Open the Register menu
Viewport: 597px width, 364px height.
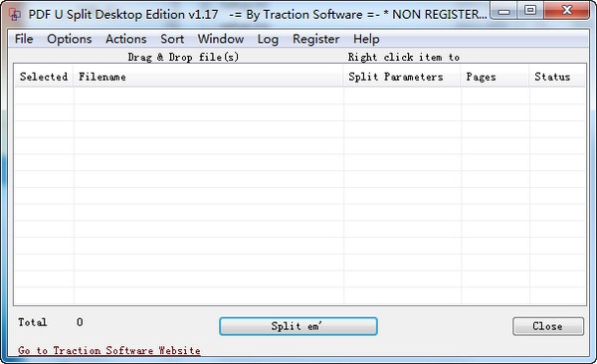(316, 39)
